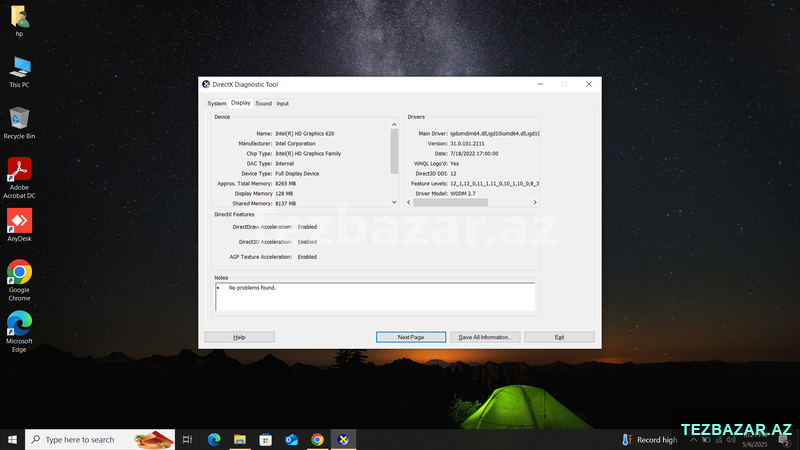Switch to the Input tab
Image resolution: width=800 pixels, height=450 pixels.
283,104
